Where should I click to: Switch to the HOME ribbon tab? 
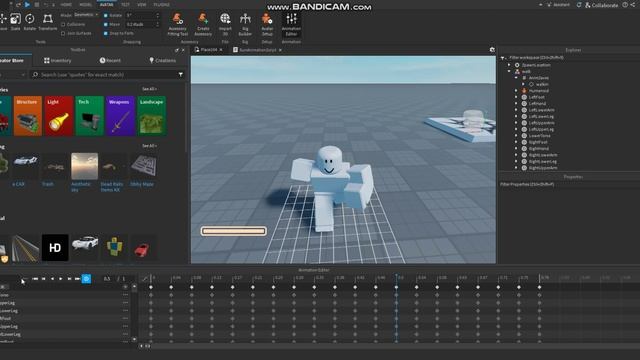click(x=66, y=5)
